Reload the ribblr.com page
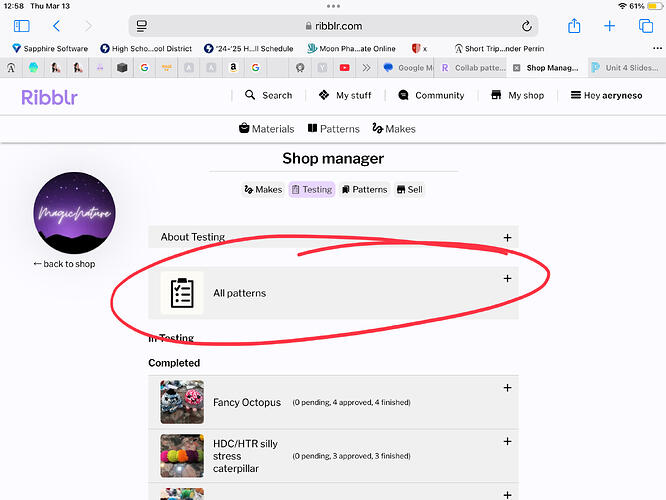This screenshot has height=500, width=666. pos(527,26)
